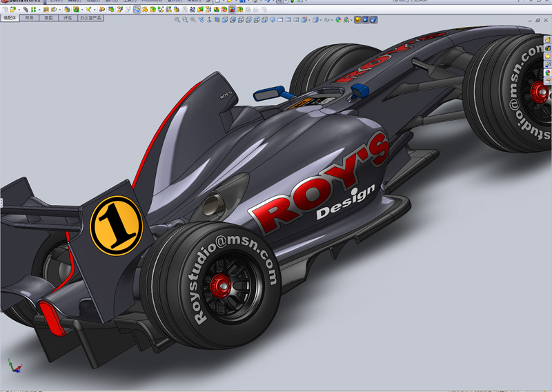Viewport: 552px width, 392px height.
Task: Click the Zoom to Fit icon
Action: coord(177,20)
